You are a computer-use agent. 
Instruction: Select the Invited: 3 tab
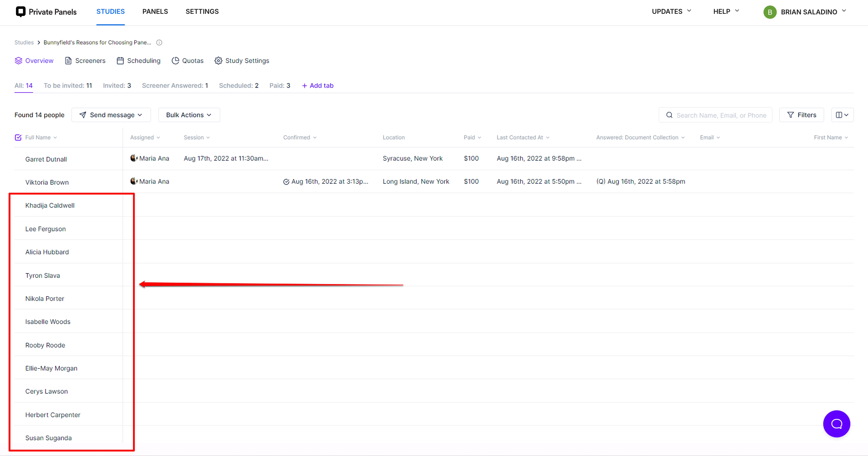coord(117,86)
